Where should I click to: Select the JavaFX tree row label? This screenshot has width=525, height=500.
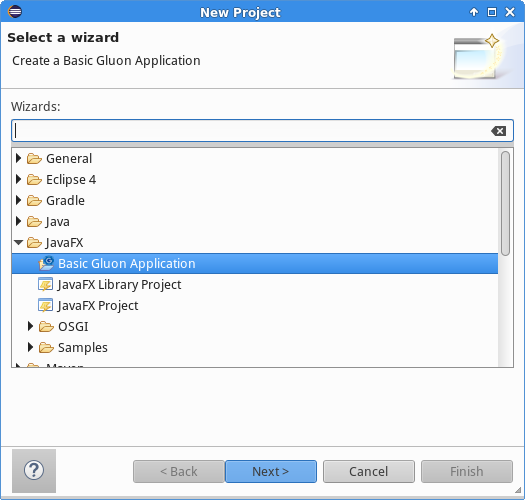tap(64, 242)
